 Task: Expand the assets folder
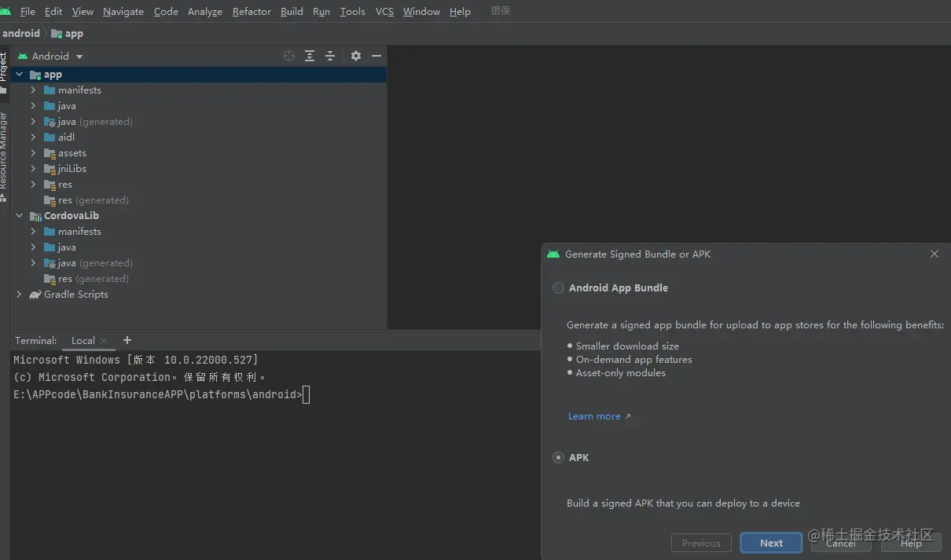pyautogui.click(x=33, y=153)
